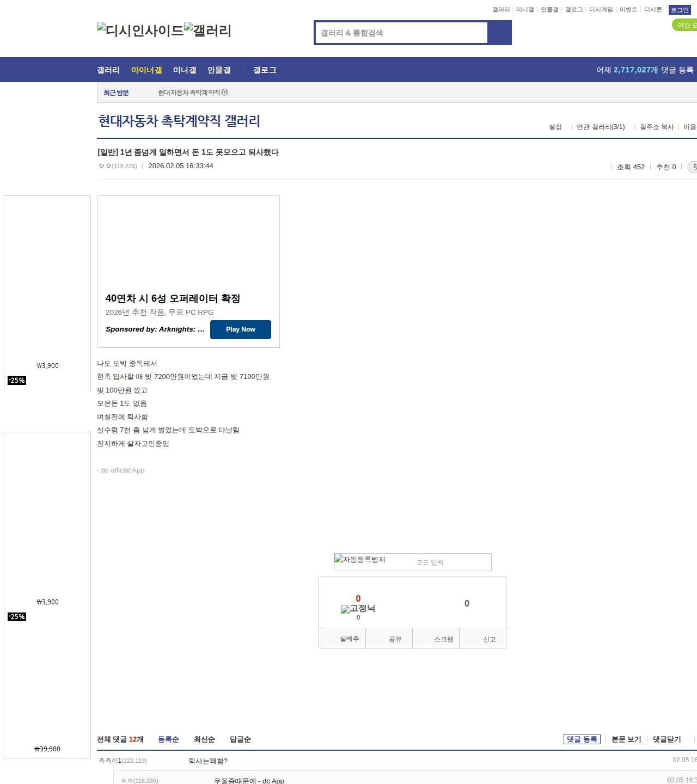Expand 연관 갤러리(3/1) list
The height and width of the screenshot is (784, 697).
click(601, 127)
